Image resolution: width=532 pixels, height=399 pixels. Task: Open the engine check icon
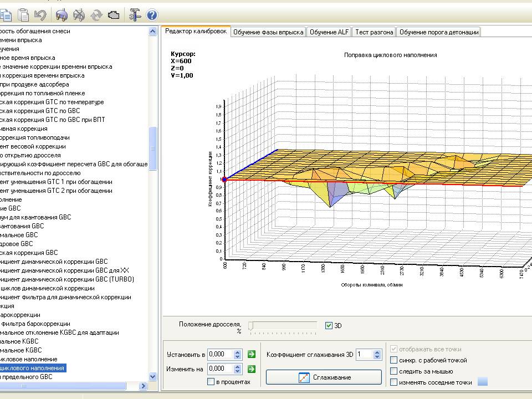[x=114, y=16]
